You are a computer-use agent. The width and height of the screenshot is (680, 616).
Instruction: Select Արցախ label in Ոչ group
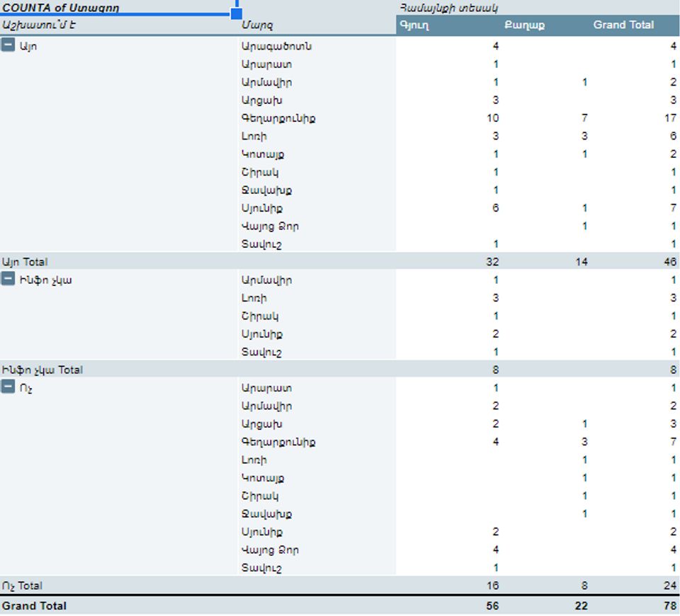261,424
